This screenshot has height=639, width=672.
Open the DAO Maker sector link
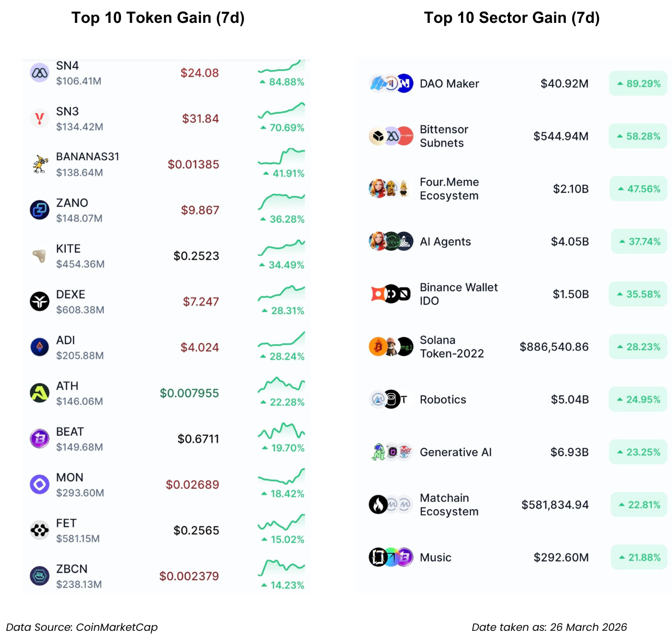point(449,84)
